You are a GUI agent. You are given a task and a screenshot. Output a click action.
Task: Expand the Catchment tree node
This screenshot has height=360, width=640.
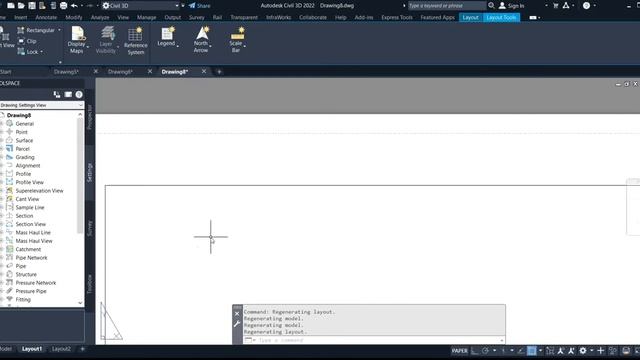2,249
